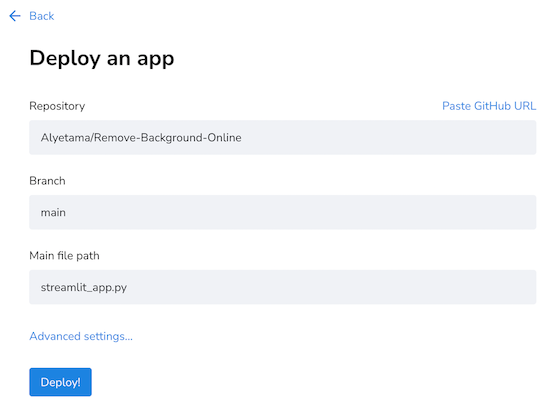Open the Paste GitHub URL link

pos(489,106)
